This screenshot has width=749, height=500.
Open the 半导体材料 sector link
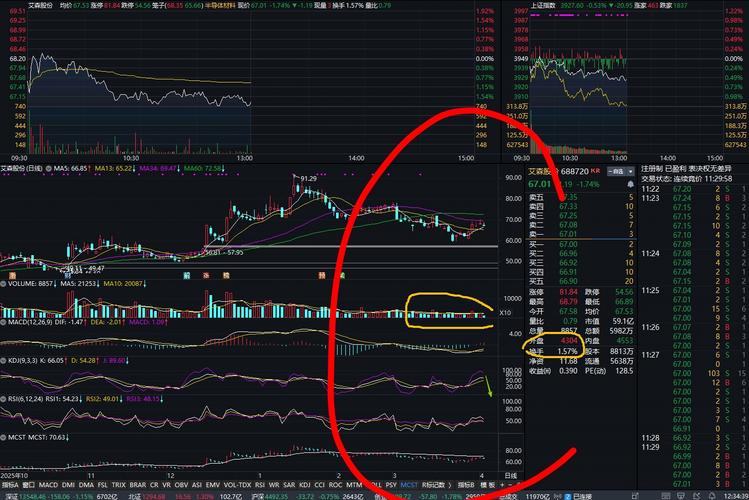click(x=220, y=5)
